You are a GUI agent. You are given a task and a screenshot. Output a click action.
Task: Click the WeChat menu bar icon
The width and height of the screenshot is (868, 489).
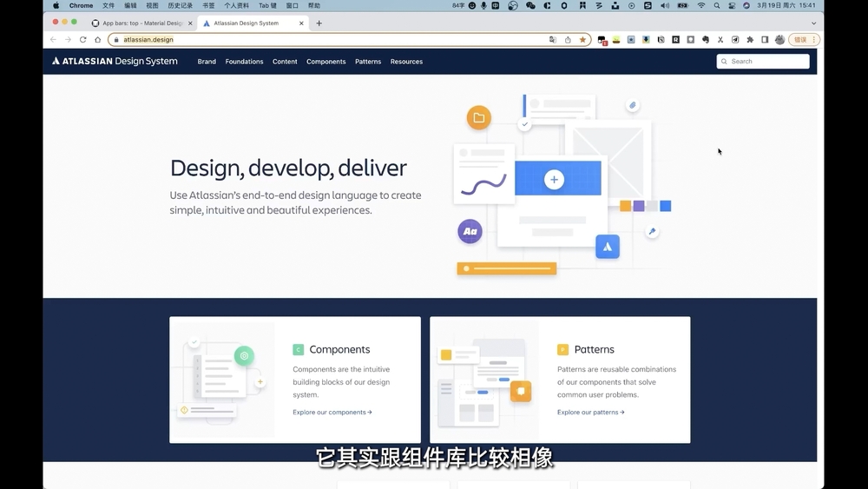[x=530, y=5]
